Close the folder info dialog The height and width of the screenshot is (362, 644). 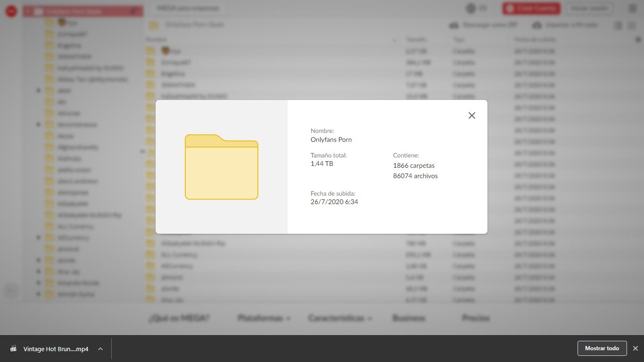471,115
